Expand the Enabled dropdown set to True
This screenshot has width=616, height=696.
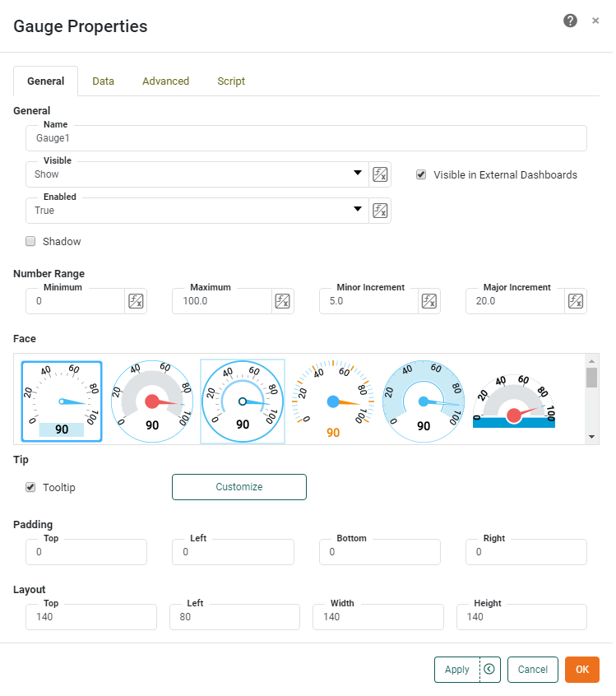[358, 210]
